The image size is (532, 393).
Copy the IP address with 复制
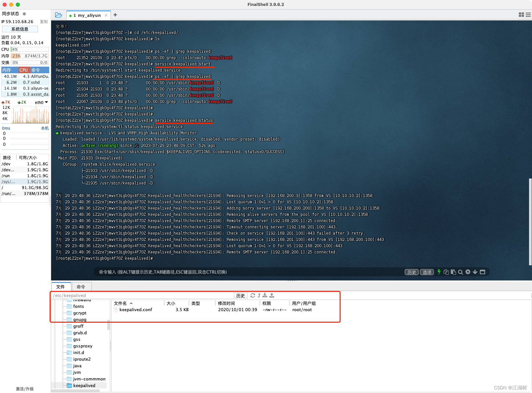[x=44, y=22]
